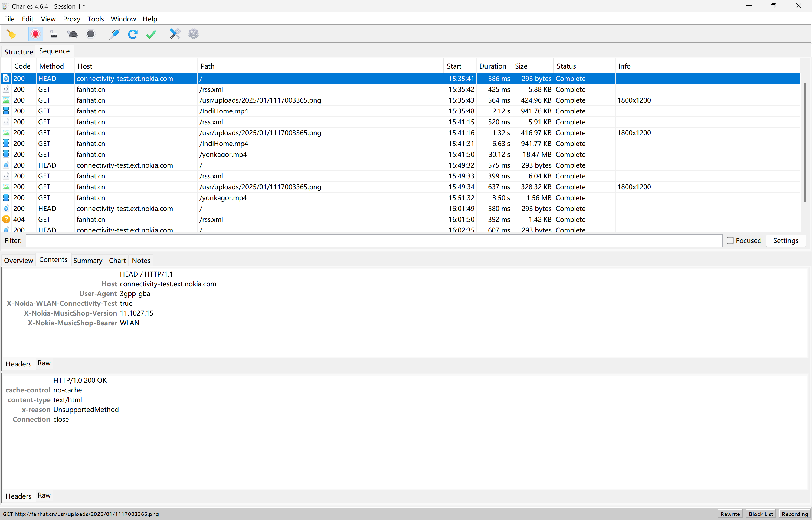Toggle breakpoints hexagon icon

click(91, 34)
